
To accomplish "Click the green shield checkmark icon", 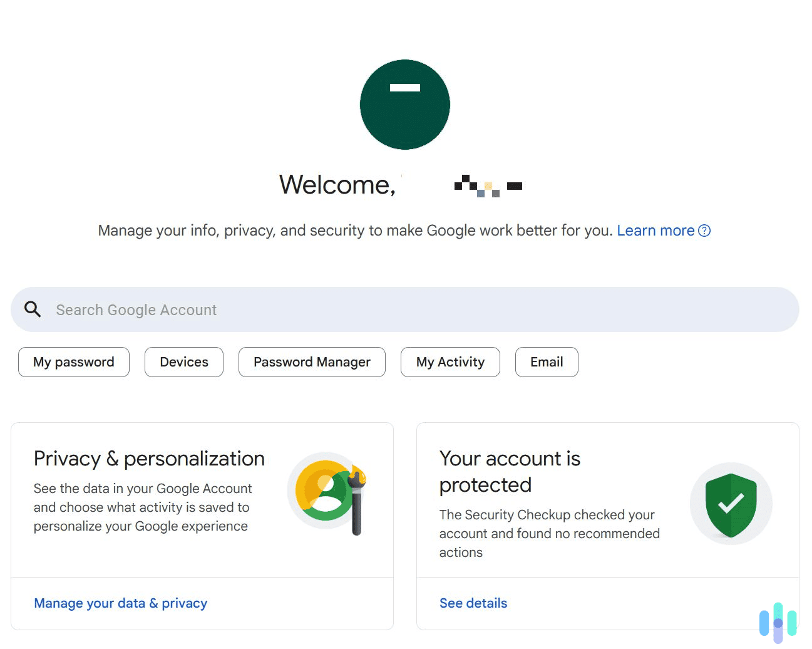I will [731, 503].
